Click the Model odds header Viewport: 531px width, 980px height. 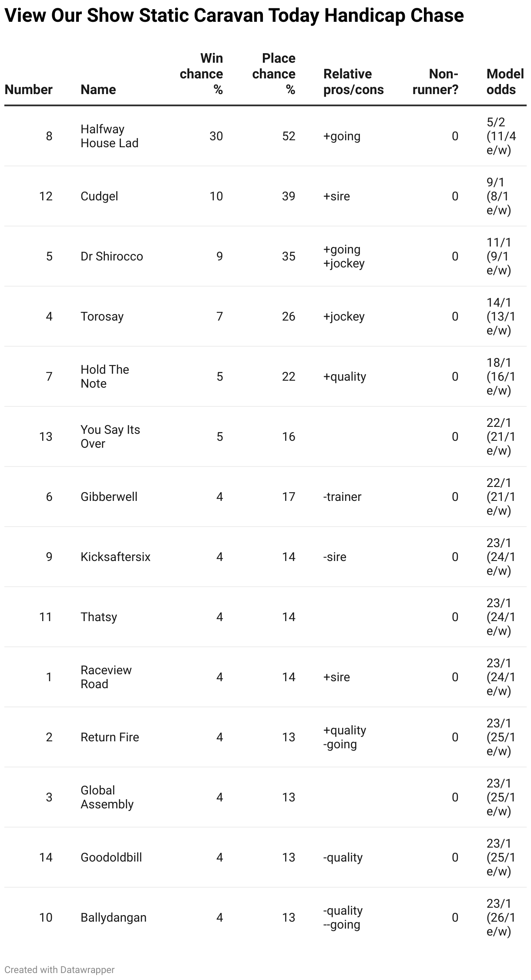click(x=505, y=81)
